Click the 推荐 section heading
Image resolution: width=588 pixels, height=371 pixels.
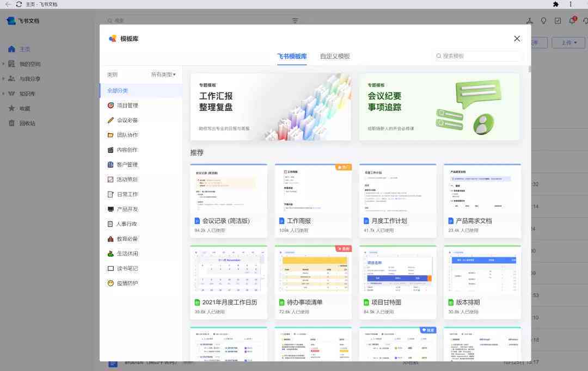click(197, 152)
